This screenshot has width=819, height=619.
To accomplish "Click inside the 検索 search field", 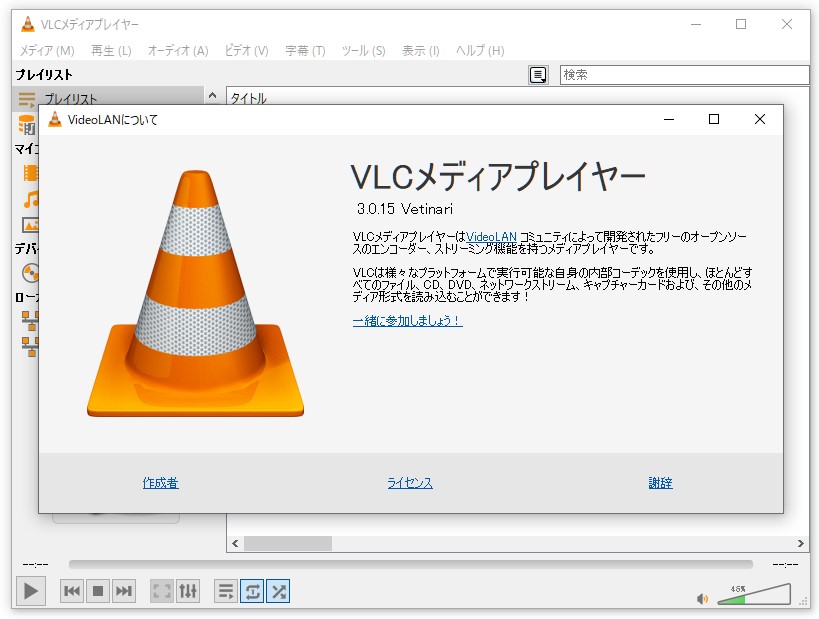I will (680, 74).
